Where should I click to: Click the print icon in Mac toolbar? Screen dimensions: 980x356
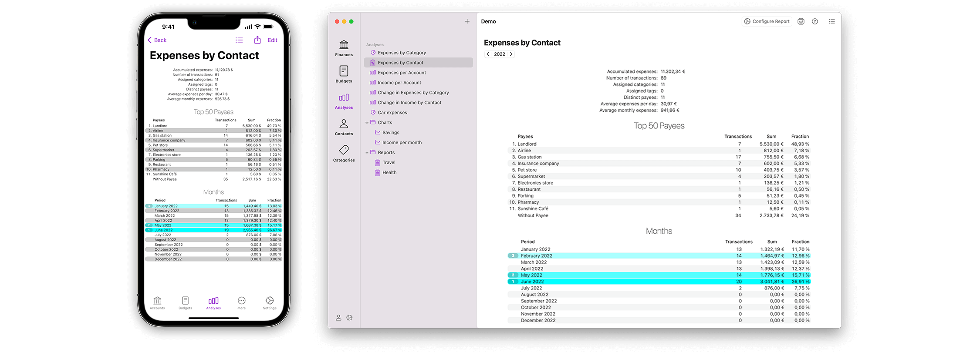pos(801,21)
